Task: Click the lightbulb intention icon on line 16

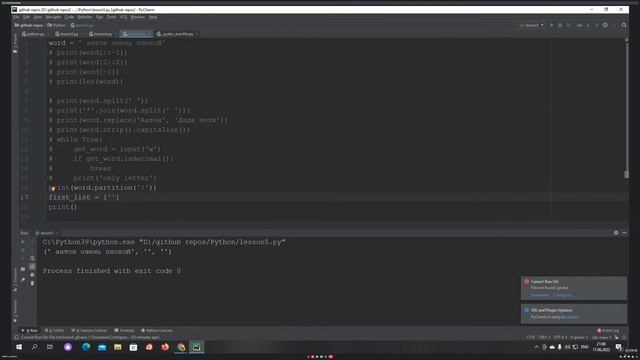Action: [x=53, y=189]
